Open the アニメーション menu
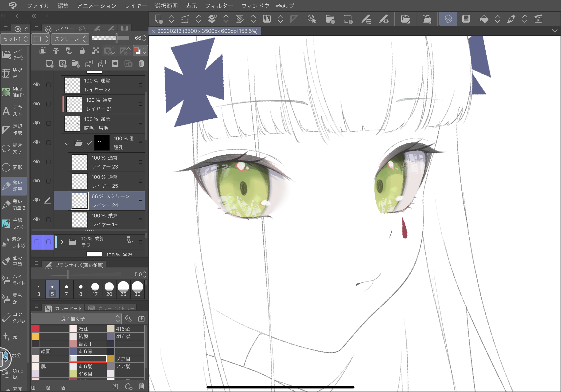Viewport: 561px width, 392px height. [x=97, y=6]
